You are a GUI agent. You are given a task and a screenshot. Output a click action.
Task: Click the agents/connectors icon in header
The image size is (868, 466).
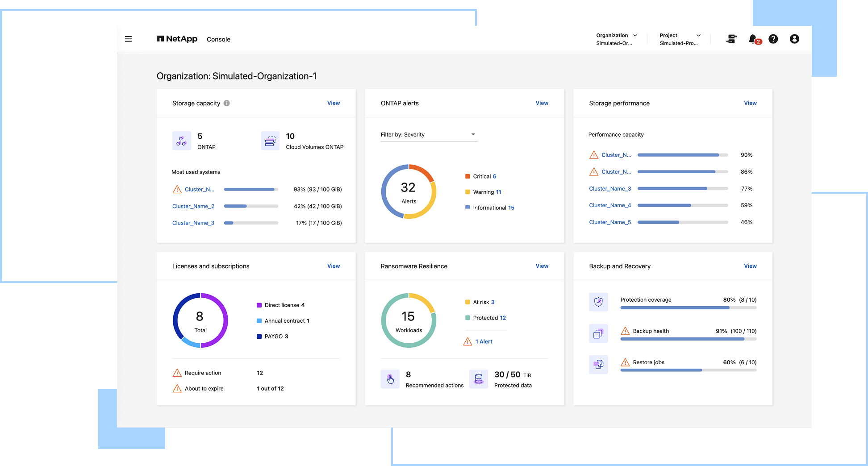pos(731,39)
